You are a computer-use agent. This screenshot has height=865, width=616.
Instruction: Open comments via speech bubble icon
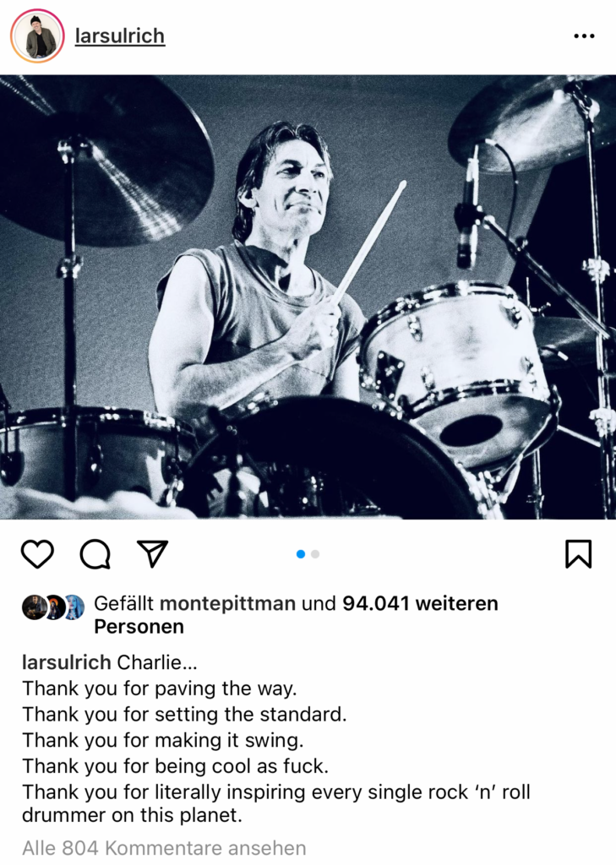point(95,554)
